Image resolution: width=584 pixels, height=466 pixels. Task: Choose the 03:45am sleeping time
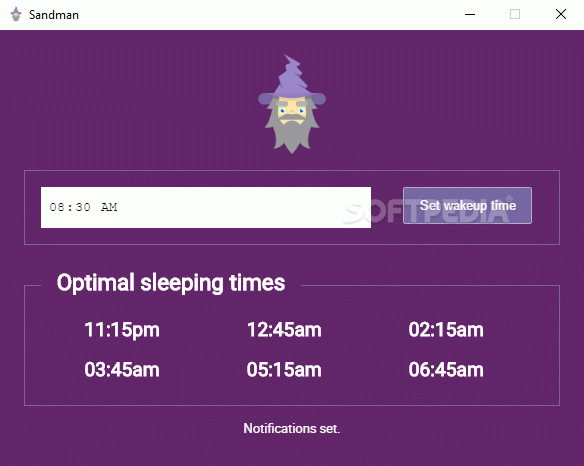point(122,370)
